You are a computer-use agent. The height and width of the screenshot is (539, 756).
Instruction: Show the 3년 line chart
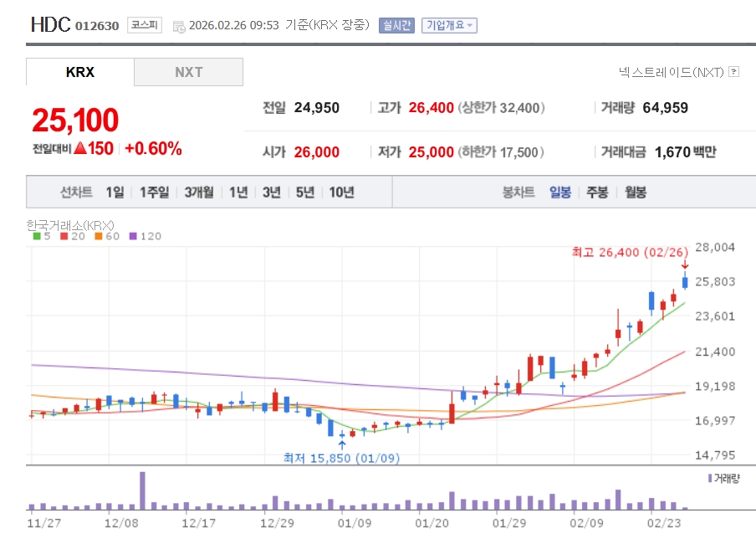(x=272, y=192)
